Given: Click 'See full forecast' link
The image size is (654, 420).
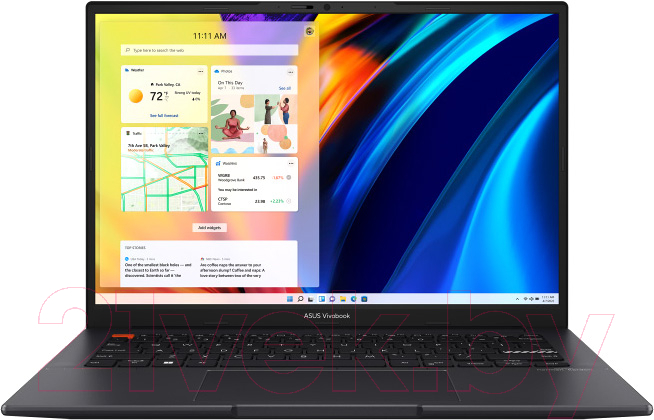Looking at the screenshot, I should [164, 116].
